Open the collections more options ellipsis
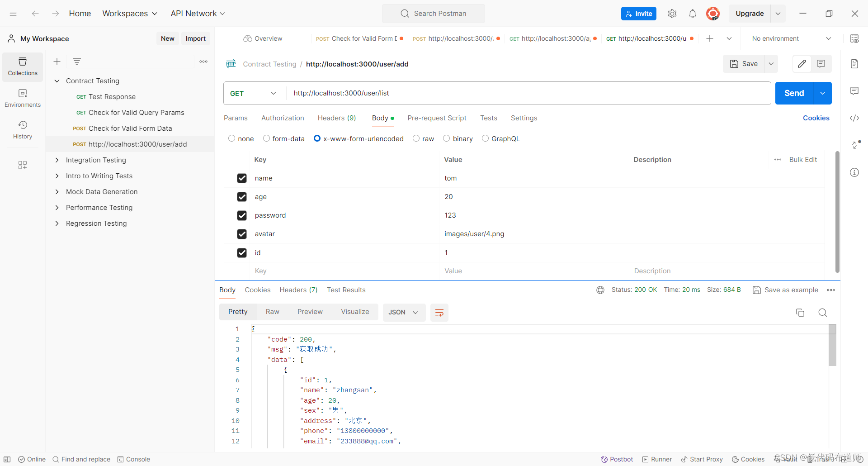 coord(203,62)
